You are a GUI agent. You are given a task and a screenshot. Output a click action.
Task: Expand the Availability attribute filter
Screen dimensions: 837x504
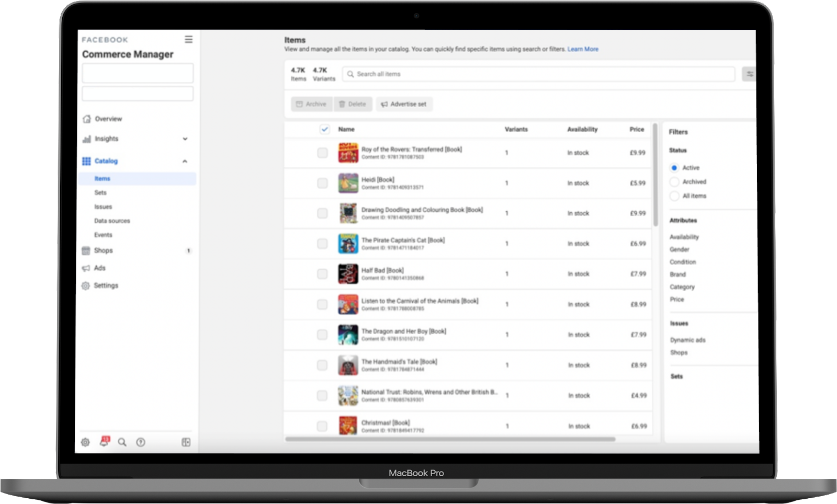pos(684,237)
